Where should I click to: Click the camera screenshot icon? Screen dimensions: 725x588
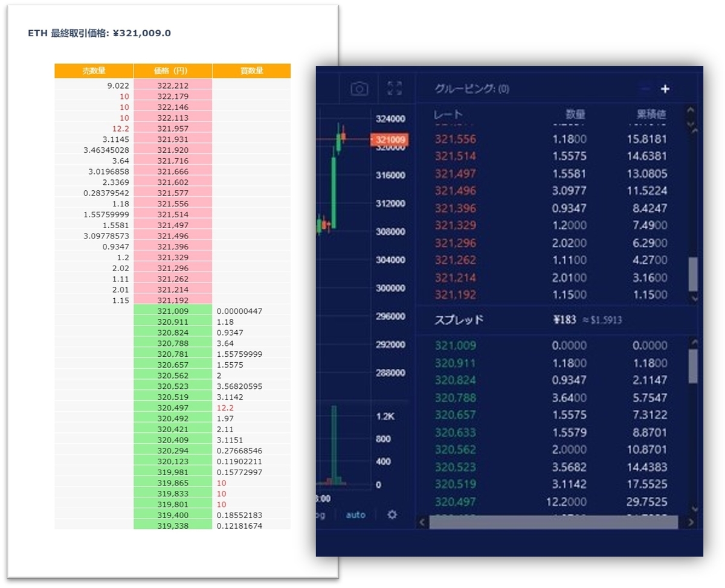click(x=358, y=88)
